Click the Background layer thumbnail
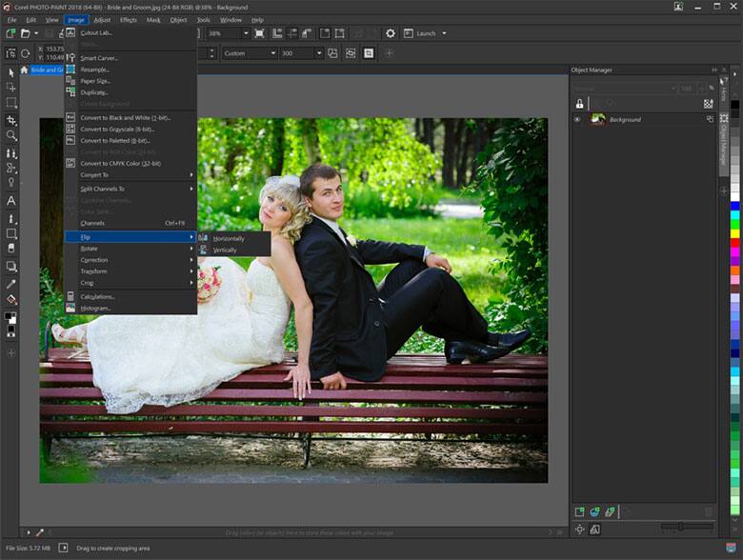This screenshot has width=743, height=560. (x=598, y=120)
